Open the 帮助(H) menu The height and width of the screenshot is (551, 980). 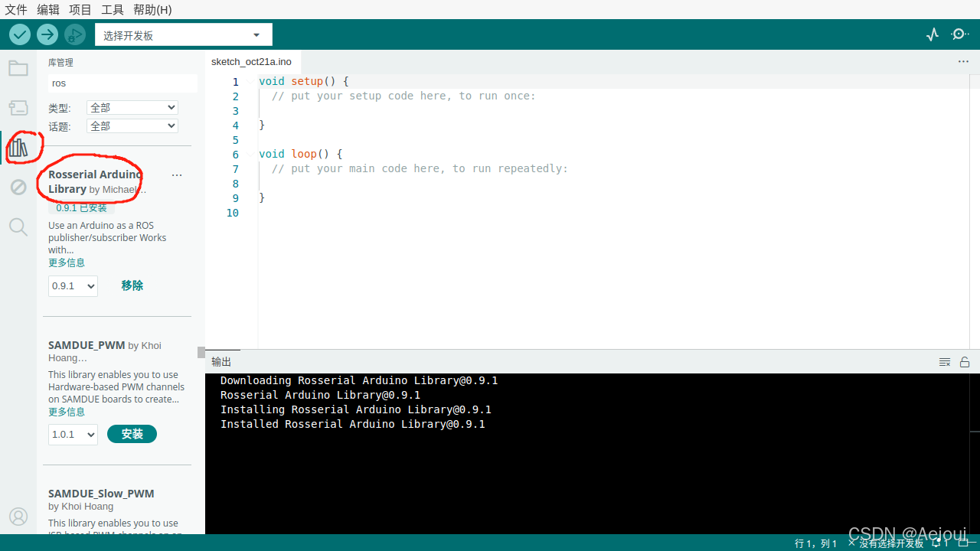pyautogui.click(x=152, y=10)
